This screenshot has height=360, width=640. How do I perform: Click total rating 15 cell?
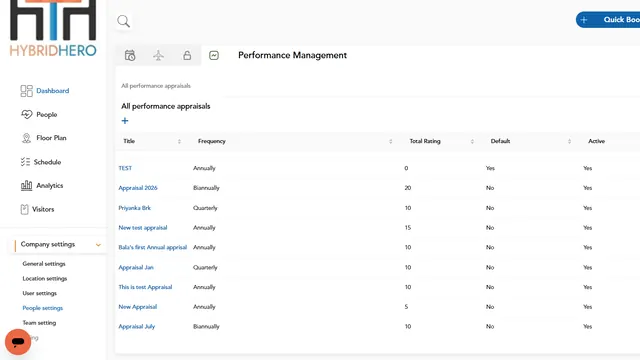click(408, 227)
